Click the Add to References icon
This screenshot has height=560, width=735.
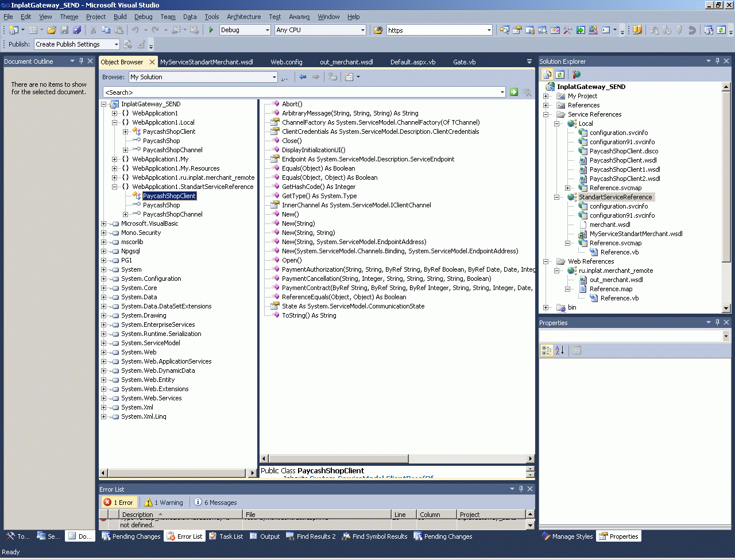332,77
